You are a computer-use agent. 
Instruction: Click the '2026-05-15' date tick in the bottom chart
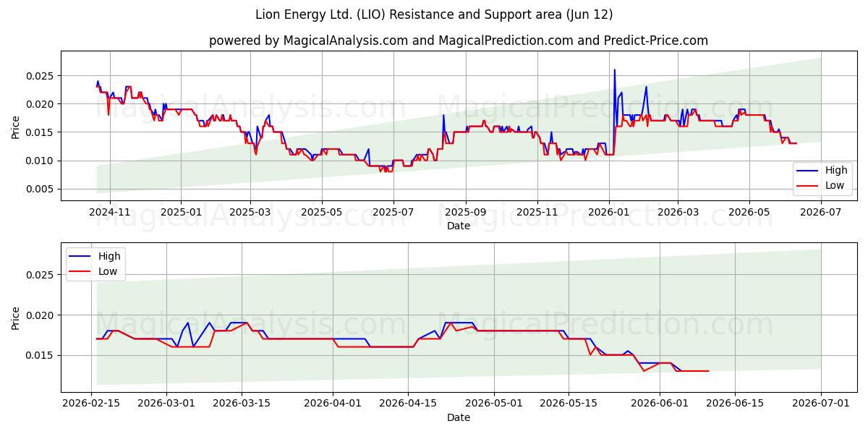point(570,404)
